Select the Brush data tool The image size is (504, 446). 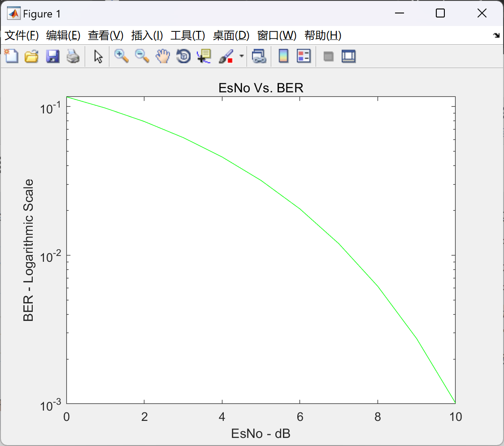point(226,56)
